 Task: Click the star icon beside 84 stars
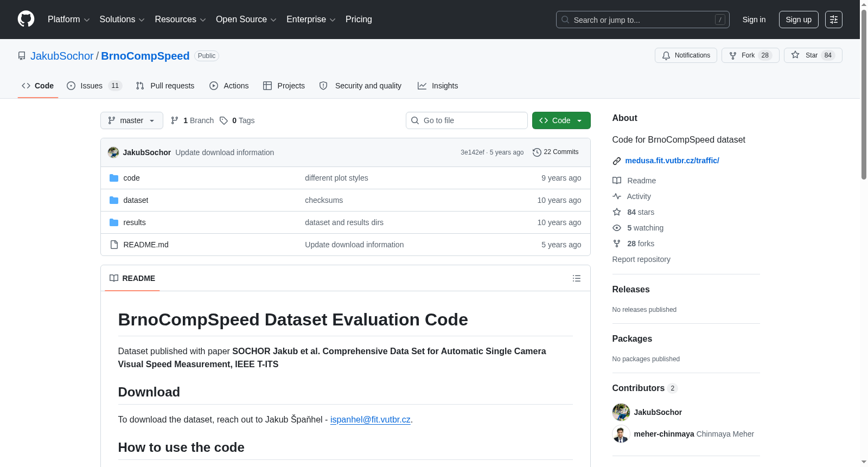(617, 212)
